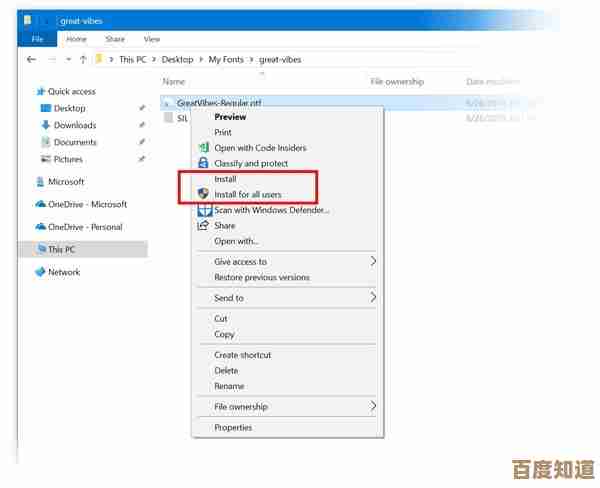This screenshot has height=488, width=600.
Task: Click the Up one level arrow
Action: tap(82, 60)
